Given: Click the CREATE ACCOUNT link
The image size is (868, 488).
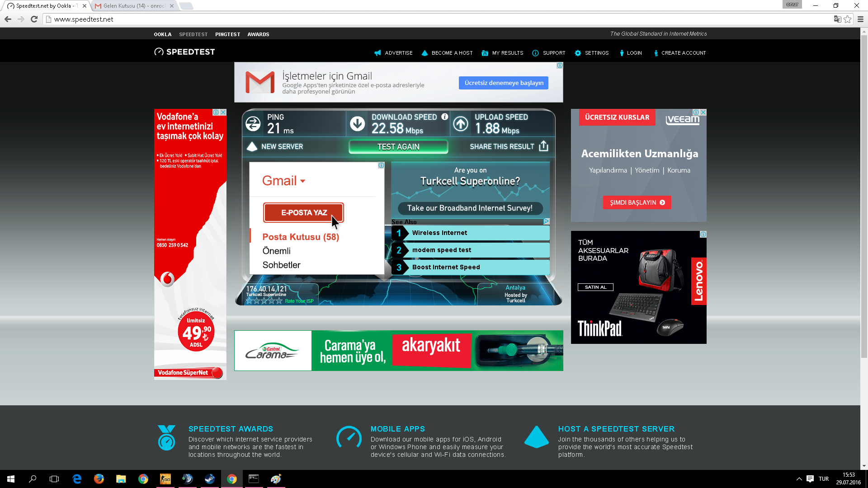Looking at the screenshot, I should (x=684, y=53).
